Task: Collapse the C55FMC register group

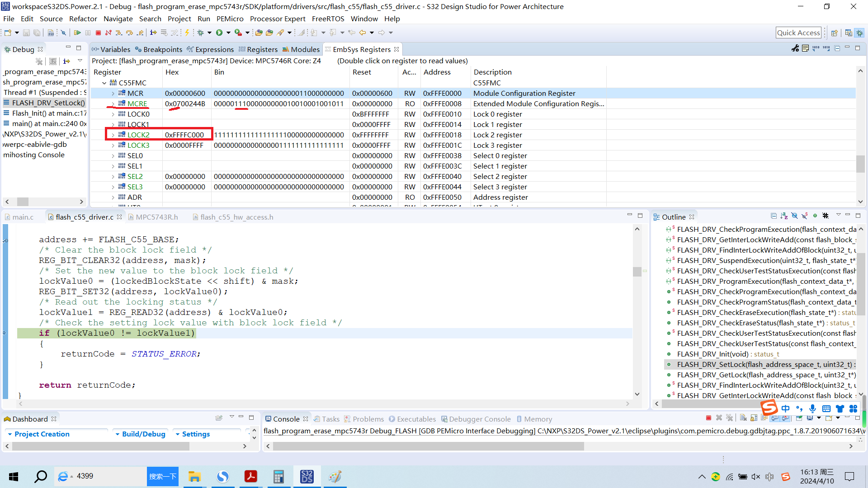Action: pyautogui.click(x=104, y=83)
